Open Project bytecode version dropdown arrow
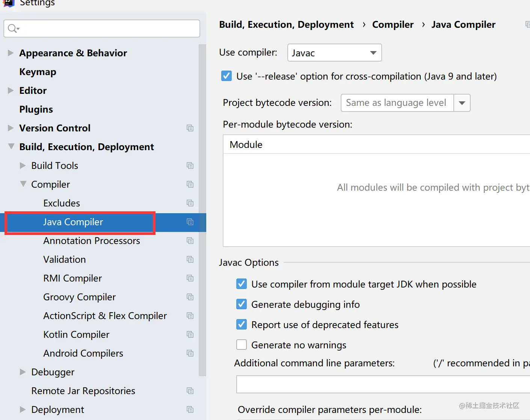Screen dimensions: 530x420 point(462,103)
